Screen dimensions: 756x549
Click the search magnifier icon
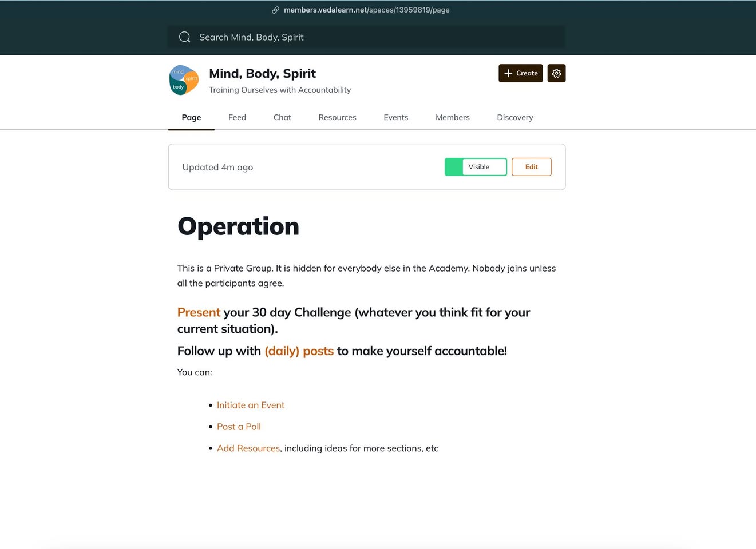(x=184, y=37)
